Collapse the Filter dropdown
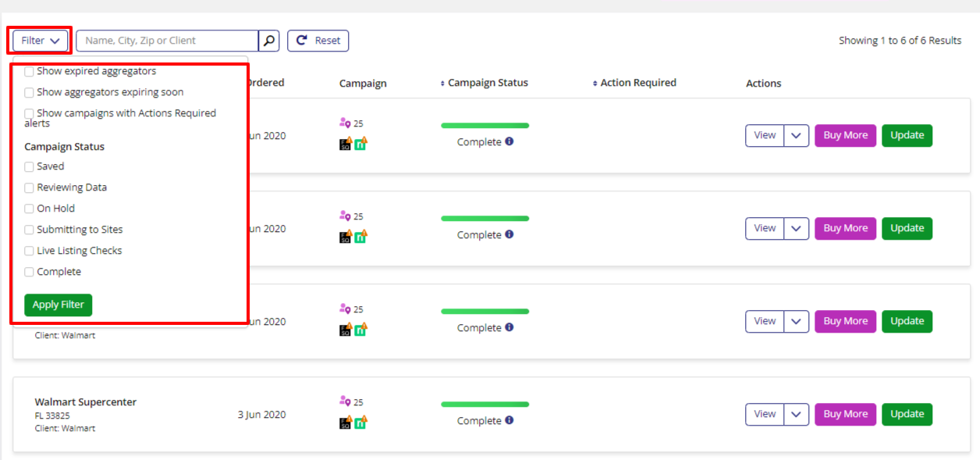 coord(41,41)
